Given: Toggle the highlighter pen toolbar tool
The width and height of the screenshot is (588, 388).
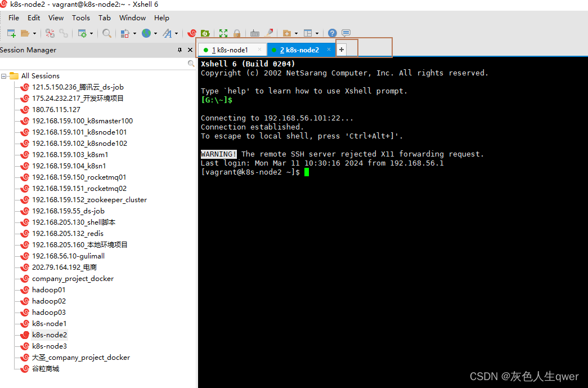Looking at the screenshot, I should tap(270, 33).
